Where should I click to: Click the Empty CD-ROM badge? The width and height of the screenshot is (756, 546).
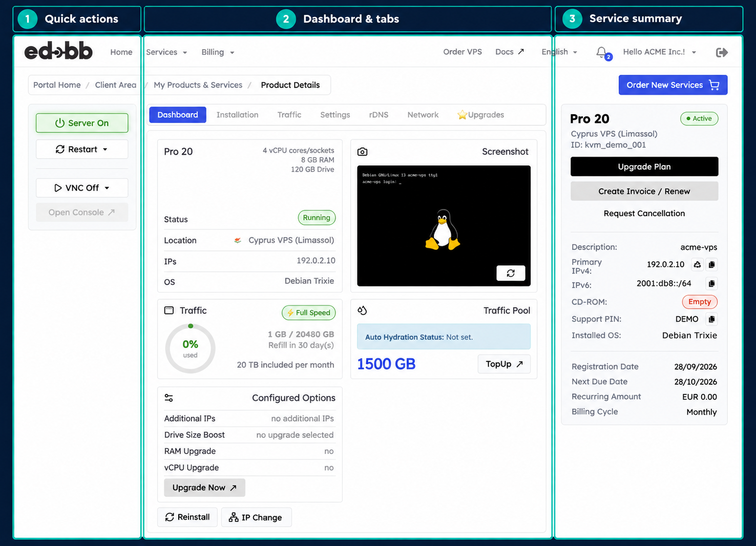click(x=700, y=302)
